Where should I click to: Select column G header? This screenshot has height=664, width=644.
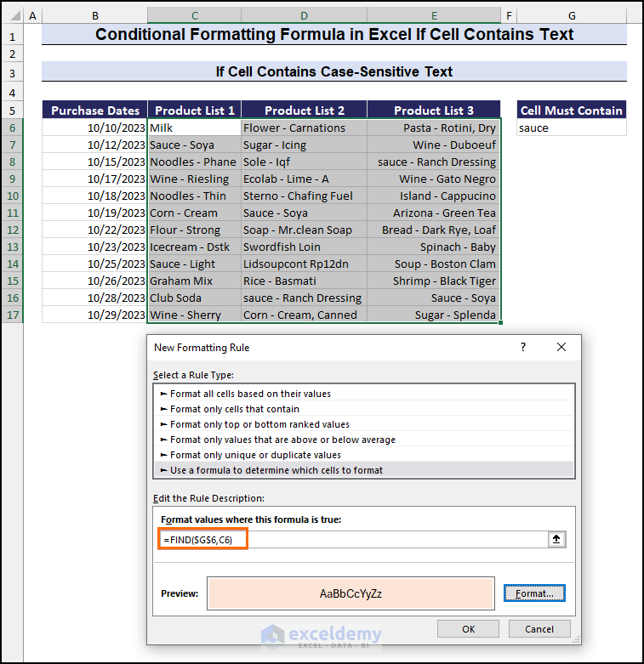[572, 16]
